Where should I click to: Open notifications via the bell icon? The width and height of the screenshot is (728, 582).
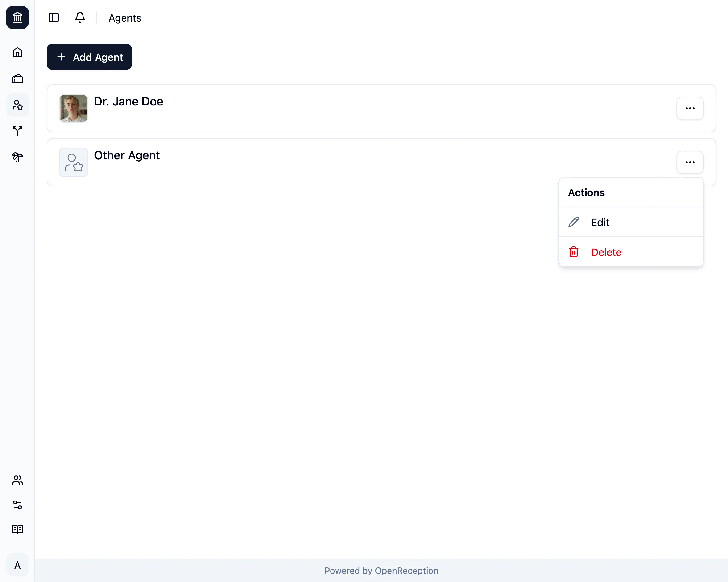[80, 17]
